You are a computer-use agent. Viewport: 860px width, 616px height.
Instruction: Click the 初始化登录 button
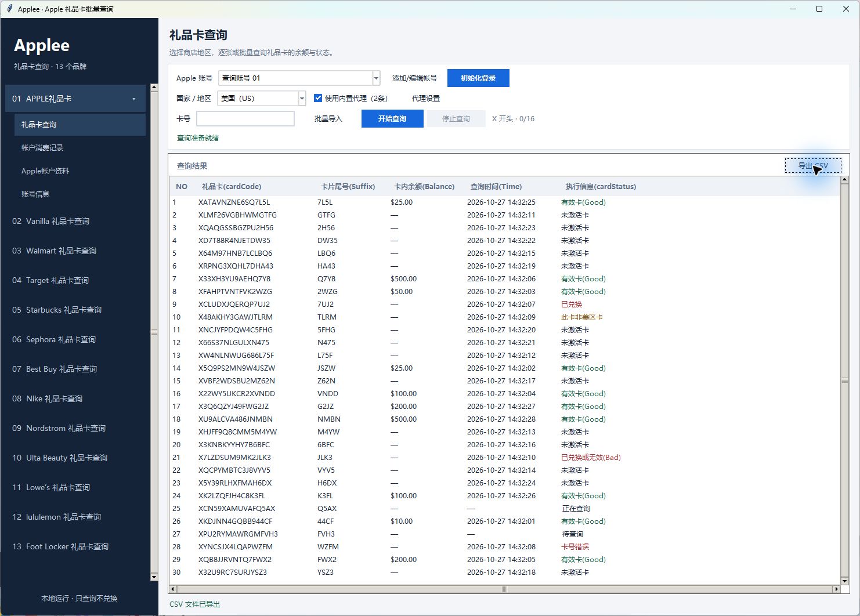478,78
